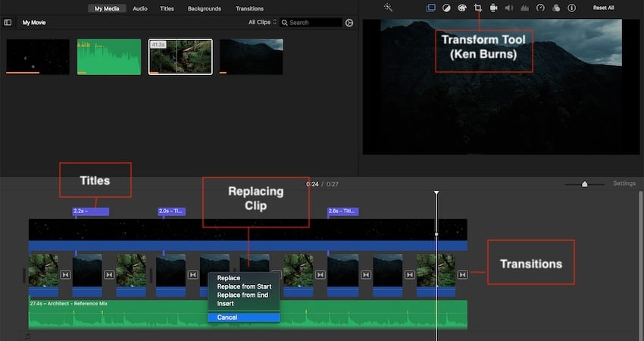Click the Reset All button

603,8
